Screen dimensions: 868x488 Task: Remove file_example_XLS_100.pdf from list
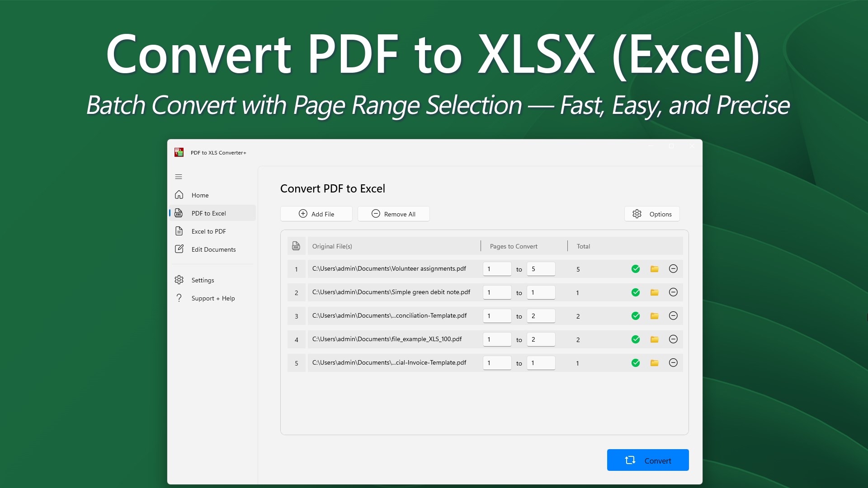coord(673,339)
